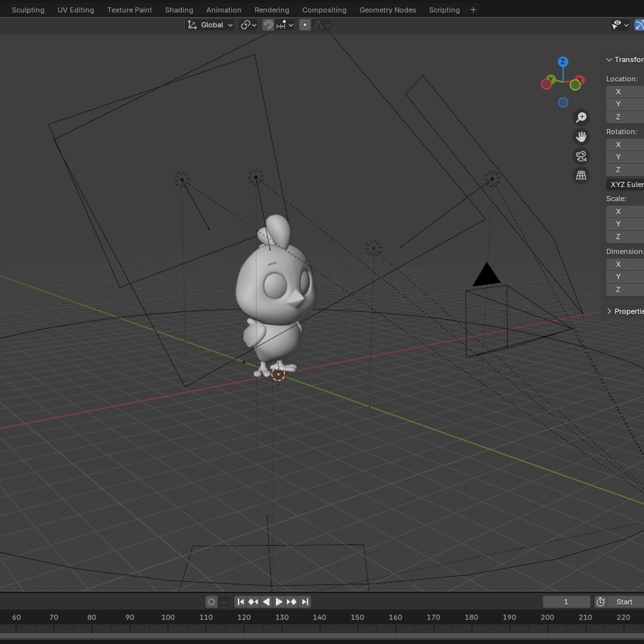The image size is (644, 644).
Task: Open the snapping options dropdown
Action: pyautogui.click(x=285, y=25)
